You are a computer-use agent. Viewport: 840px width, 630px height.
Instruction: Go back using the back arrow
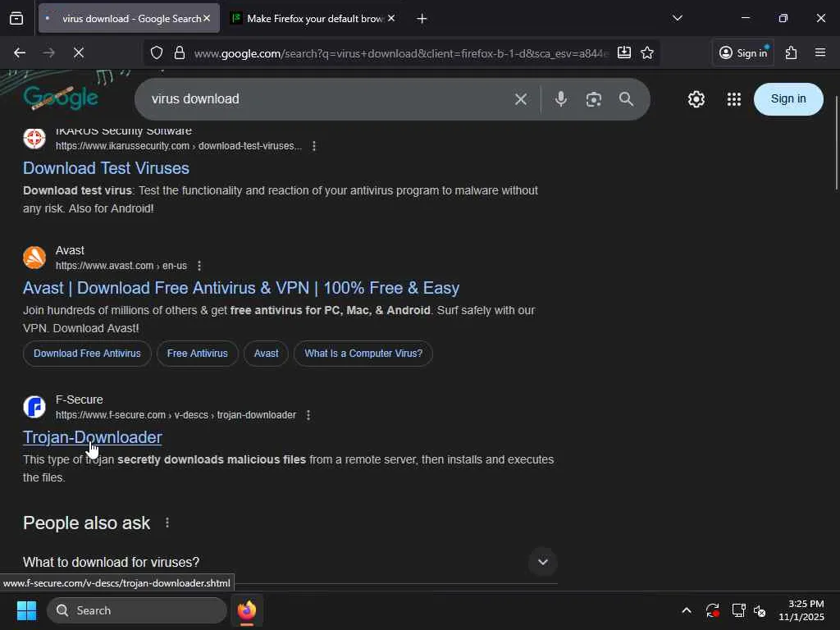coord(20,52)
